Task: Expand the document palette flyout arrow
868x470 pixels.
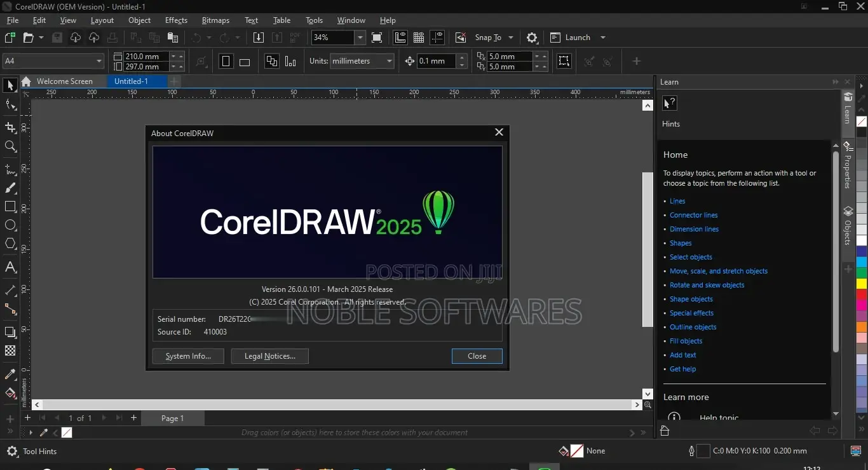Action: point(31,432)
